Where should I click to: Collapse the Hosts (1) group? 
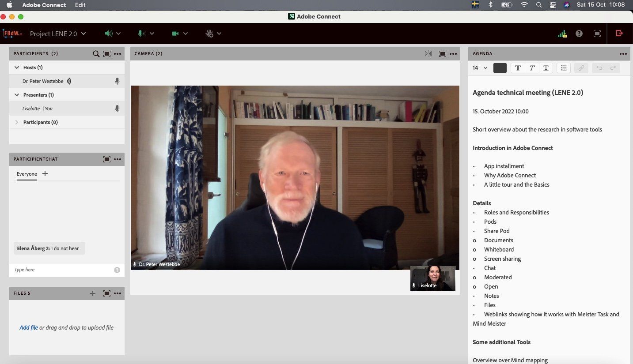(17, 68)
